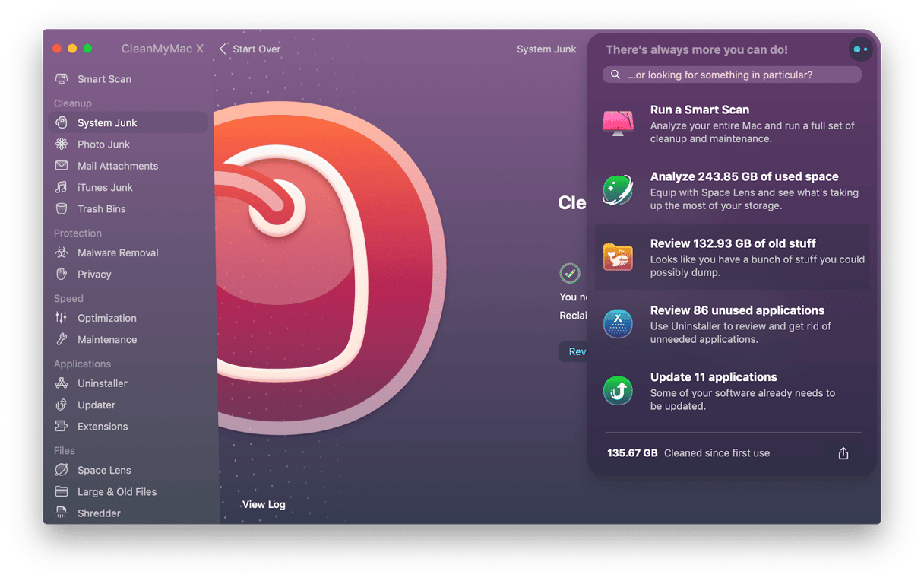Viewport: 924px width, 581px height.
Task: Open Mail Attachments envelope icon
Action: point(62,166)
